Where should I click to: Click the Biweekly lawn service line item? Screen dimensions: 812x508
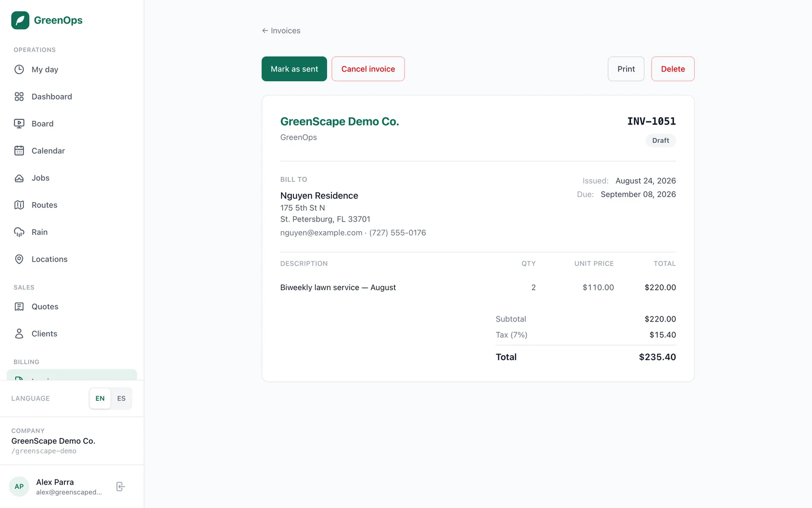338,288
